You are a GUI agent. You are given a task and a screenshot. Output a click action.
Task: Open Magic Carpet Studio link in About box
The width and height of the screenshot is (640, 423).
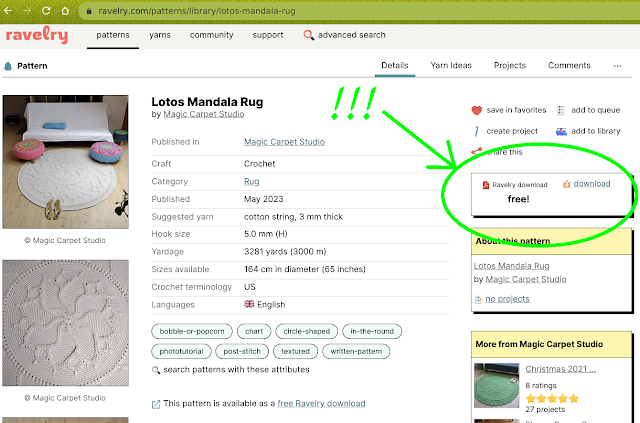point(526,279)
